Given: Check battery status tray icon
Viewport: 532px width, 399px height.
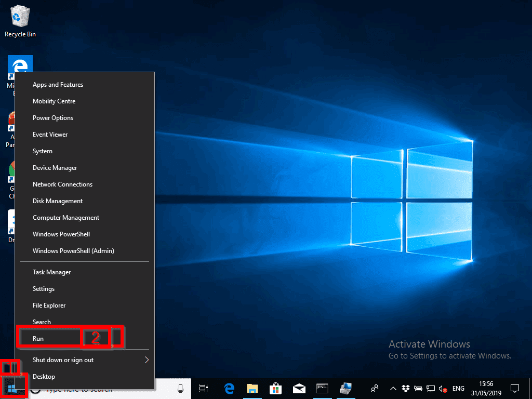Looking at the screenshot, I should tap(418, 389).
